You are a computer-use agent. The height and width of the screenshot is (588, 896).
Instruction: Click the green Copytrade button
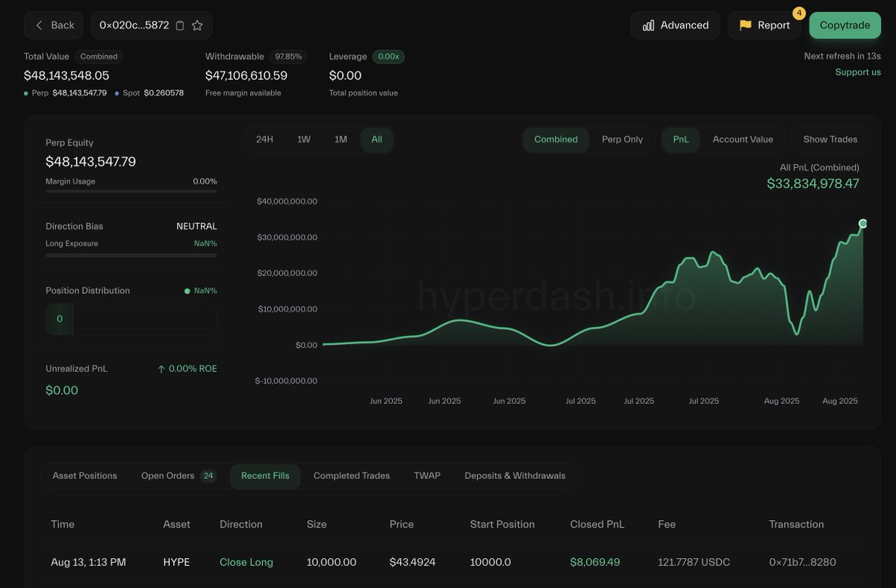click(844, 25)
